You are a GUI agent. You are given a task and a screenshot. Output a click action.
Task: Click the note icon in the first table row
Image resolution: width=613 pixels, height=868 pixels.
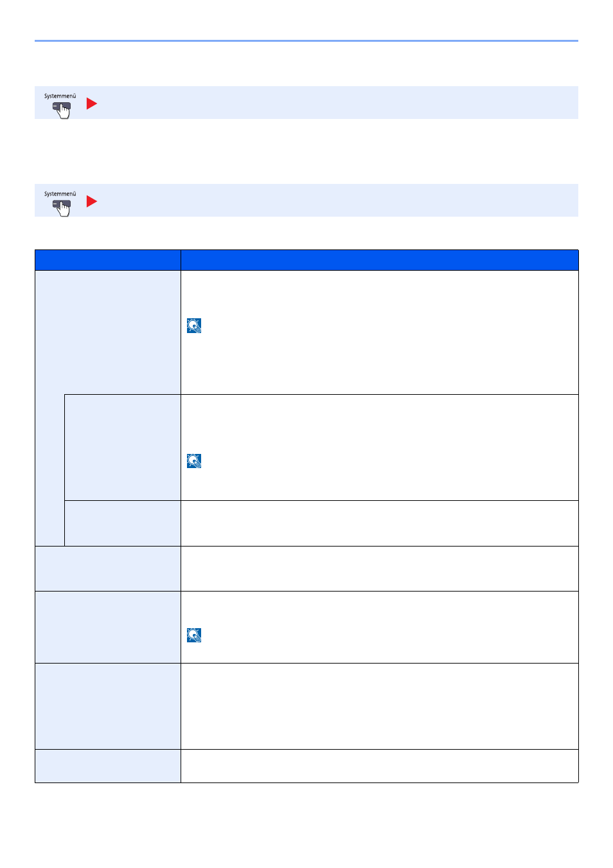[194, 325]
